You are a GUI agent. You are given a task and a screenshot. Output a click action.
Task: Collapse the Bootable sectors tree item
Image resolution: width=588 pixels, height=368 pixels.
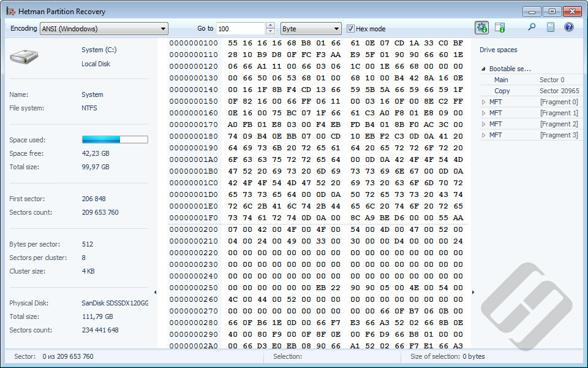pyautogui.click(x=482, y=68)
